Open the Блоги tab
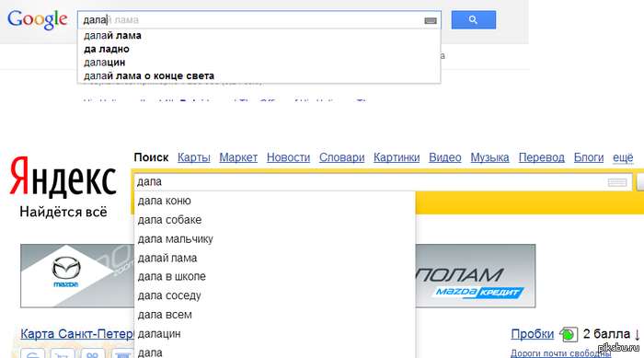This screenshot has width=644, height=358. [x=589, y=157]
